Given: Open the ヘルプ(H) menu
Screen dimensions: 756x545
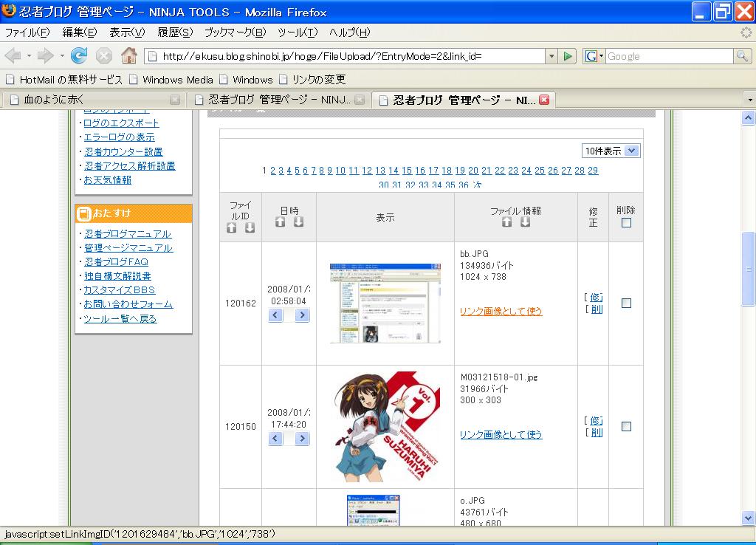Looking at the screenshot, I should tap(349, 32).
